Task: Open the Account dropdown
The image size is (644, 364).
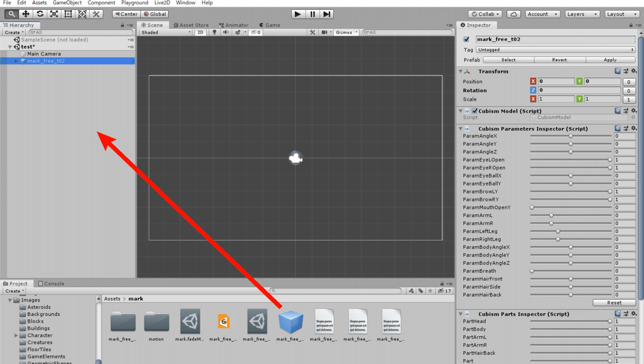Action: tap(543, 14)
